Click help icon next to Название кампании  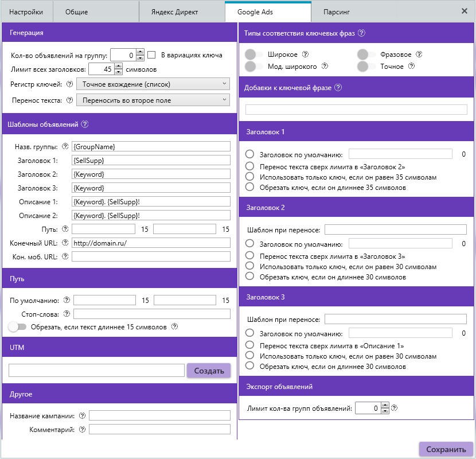pyautogui.click(x=82, y=415)
